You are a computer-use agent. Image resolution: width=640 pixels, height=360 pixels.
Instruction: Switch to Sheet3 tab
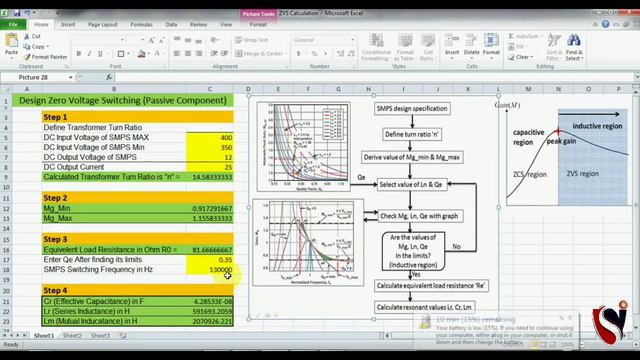pyautogui.click(x=100, y=336)
